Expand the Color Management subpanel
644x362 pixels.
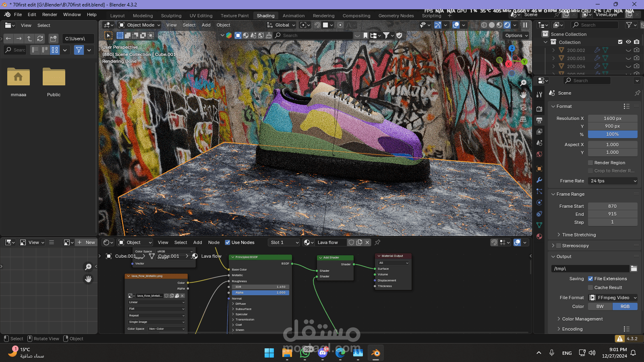pyautogui.click(x=582, y=319)
